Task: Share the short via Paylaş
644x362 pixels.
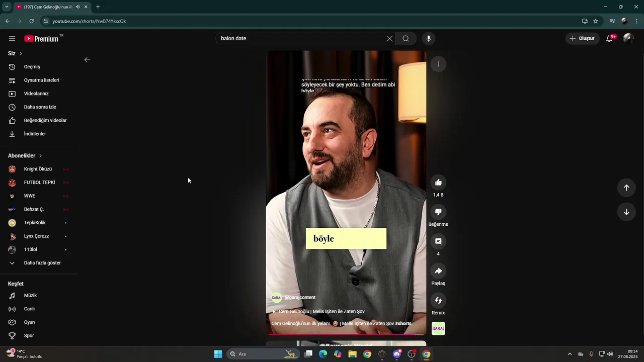Action: click(438, 271)
